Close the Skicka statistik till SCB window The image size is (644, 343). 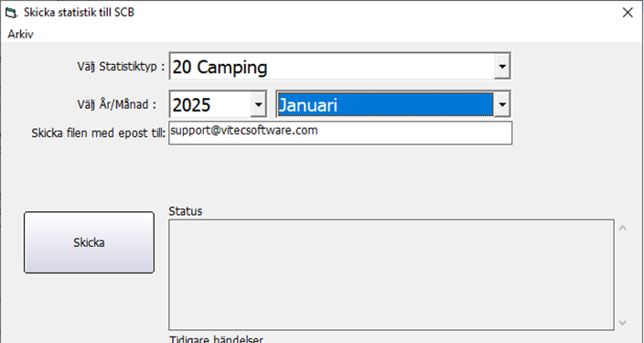(x=628, y=13)
